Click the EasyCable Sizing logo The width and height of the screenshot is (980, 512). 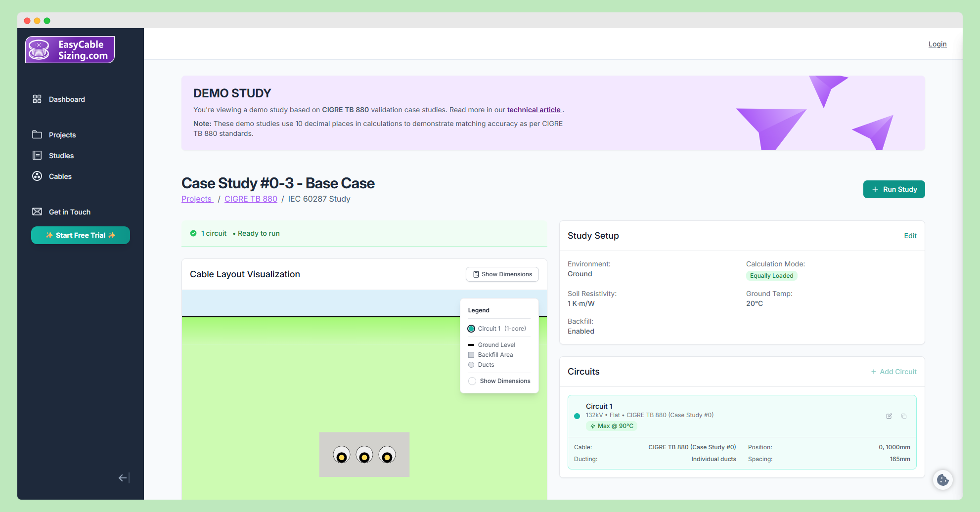[70, 50]
